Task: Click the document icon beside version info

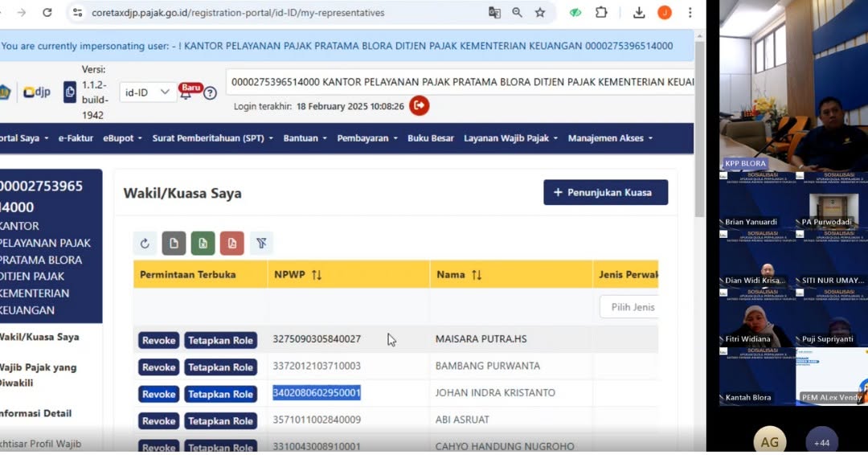Action: 70,92
